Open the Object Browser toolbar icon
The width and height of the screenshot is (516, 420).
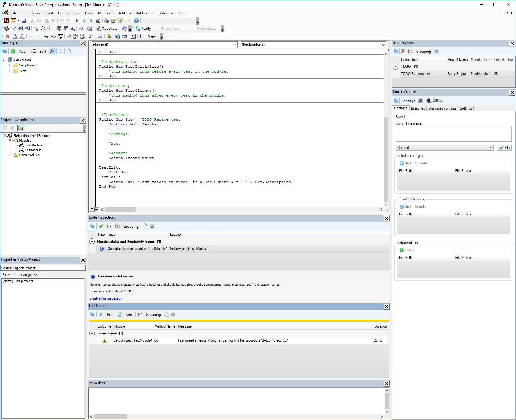tap(121, 21)
